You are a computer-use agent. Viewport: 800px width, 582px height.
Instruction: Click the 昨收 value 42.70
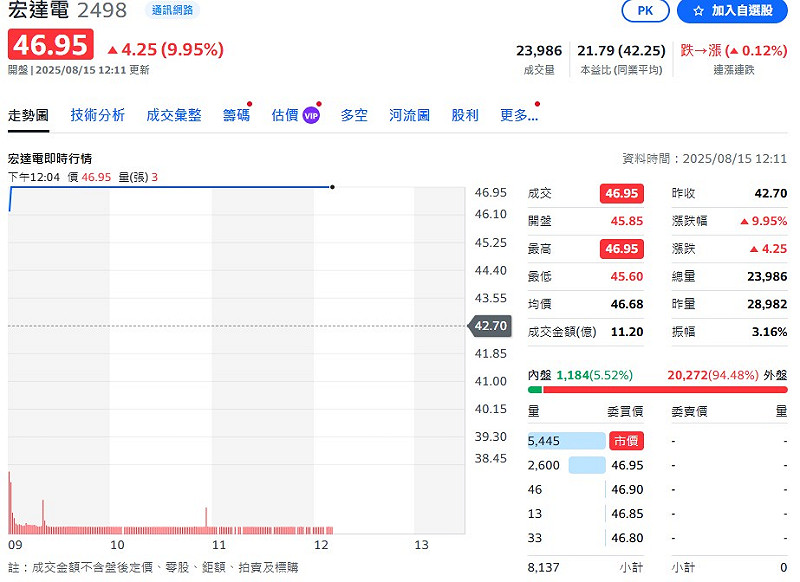click(771, 193)
